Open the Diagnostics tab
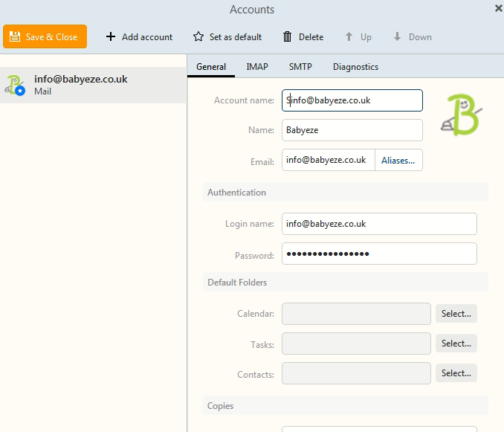Image resolution: width=504 pixels, height=432 pixels. point(355,67)
